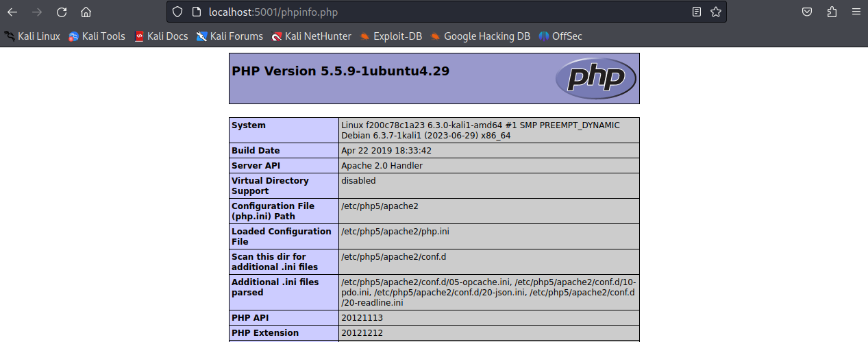Click the Linux f200c78c1a23 system value
The image size is (868, 342).
(x=480, y=130)
